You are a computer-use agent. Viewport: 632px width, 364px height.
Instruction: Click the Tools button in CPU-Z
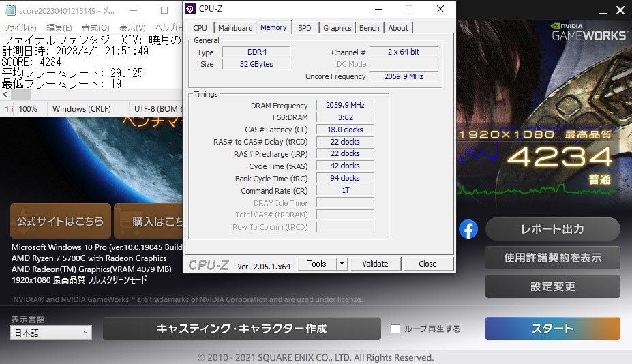click(317, 264)
